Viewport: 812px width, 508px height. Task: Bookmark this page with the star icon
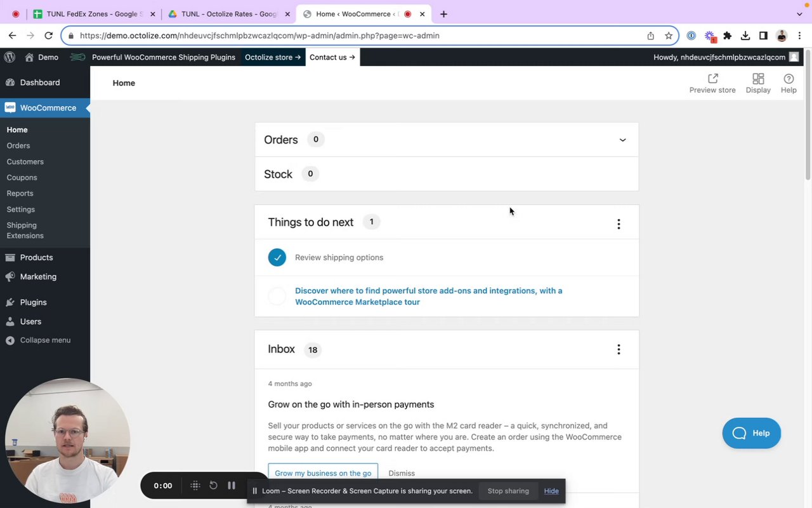pos(669,36)
